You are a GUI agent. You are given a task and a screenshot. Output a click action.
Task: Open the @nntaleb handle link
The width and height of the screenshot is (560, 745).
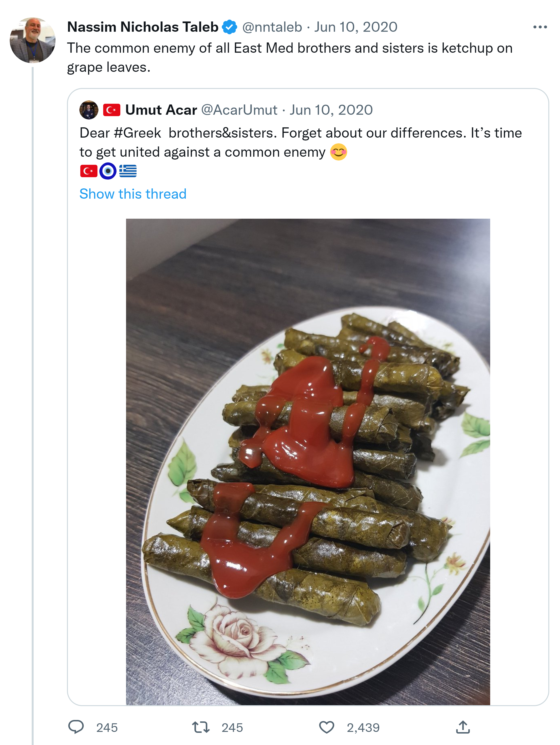[272, 27]
